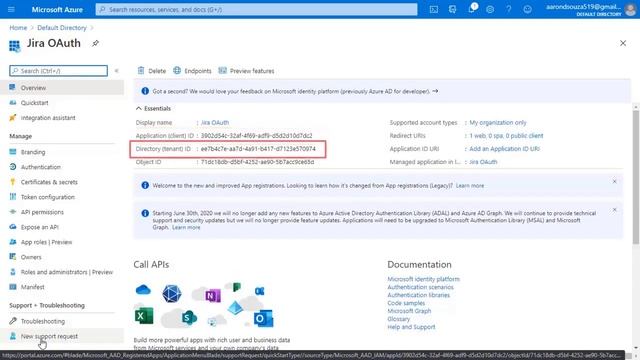
Task: Click the Outlook icon under Call APIs
Action: 263,318
